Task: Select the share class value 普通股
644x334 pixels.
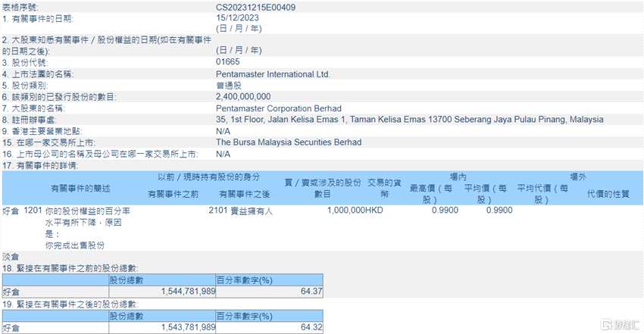Action: coord(229,86)
